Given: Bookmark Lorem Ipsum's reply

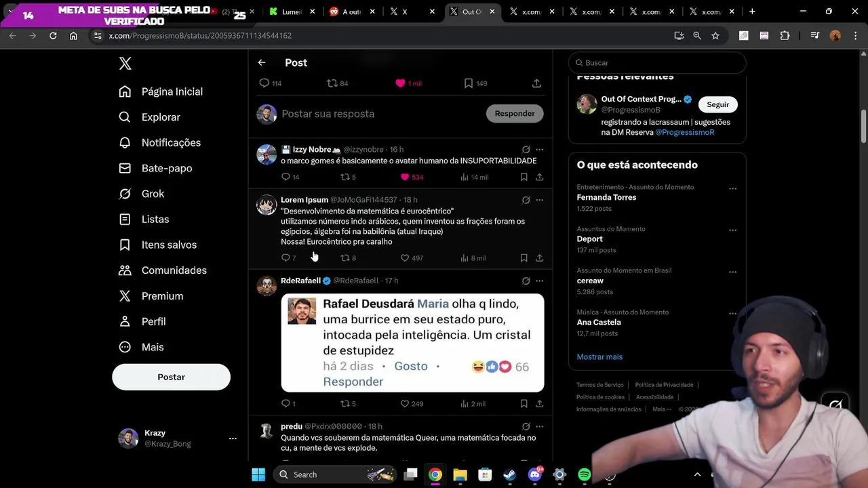Looking at the screenshot, I should click(524, 258).
